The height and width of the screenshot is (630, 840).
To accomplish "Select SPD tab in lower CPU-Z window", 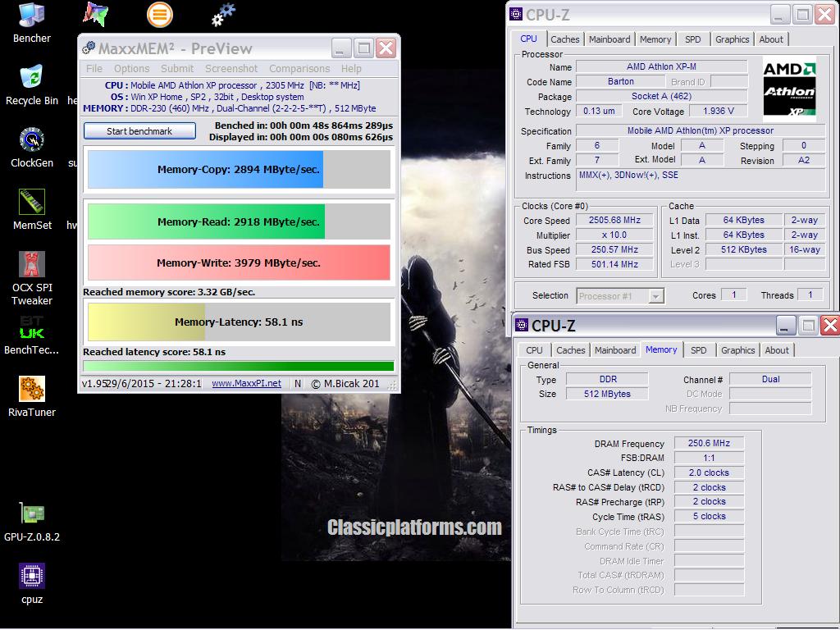I will click(698, 349).
